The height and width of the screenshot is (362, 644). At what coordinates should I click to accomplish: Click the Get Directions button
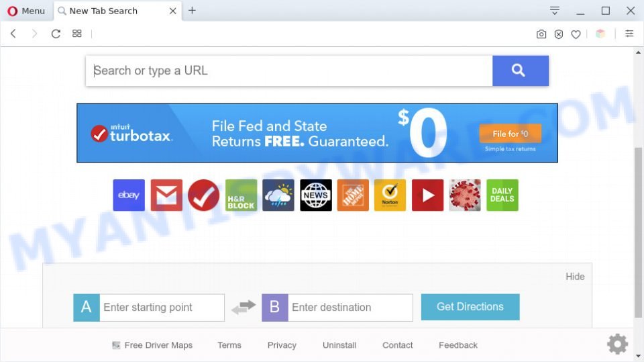pyautogui.click(x=470, y=307)
